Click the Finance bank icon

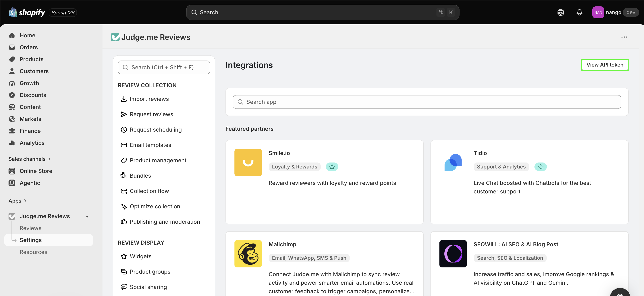coord(12,131)
